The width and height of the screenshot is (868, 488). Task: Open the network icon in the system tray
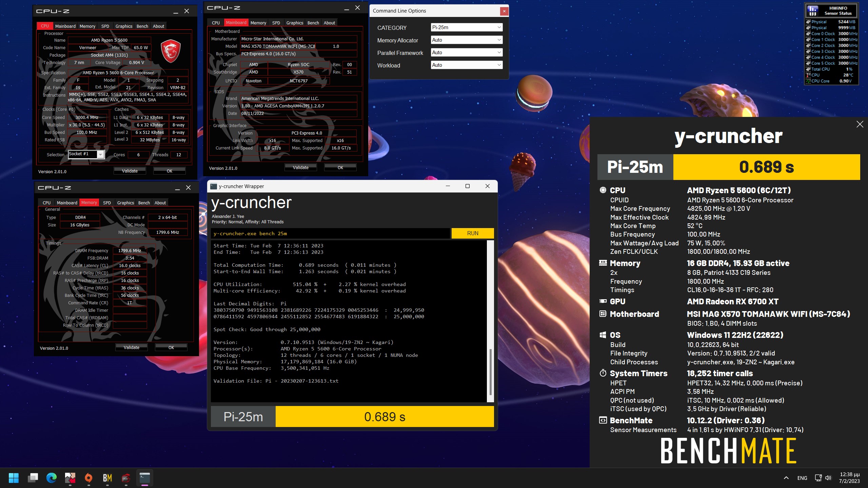[x=818, y=478]
